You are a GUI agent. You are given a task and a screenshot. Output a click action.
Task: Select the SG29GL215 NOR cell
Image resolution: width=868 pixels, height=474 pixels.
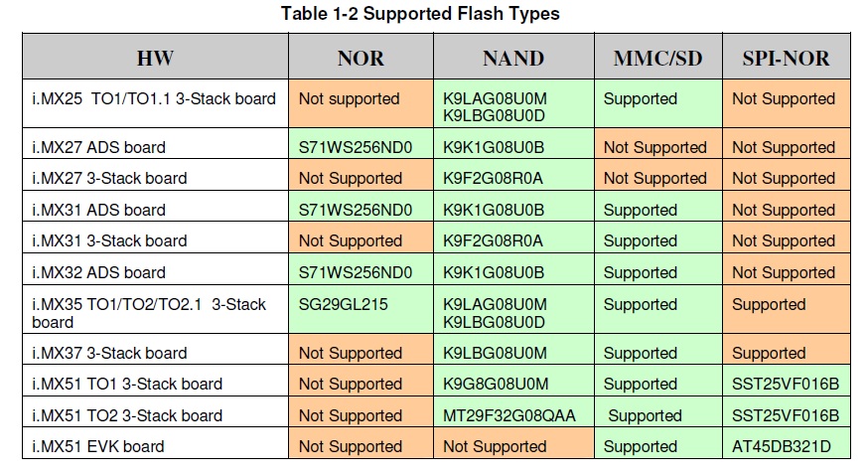(x=343, y=304)
